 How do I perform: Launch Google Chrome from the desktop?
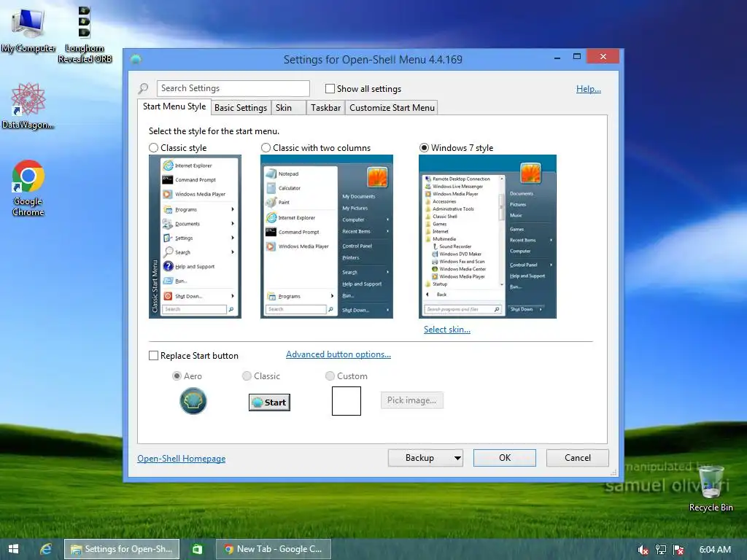28,188
